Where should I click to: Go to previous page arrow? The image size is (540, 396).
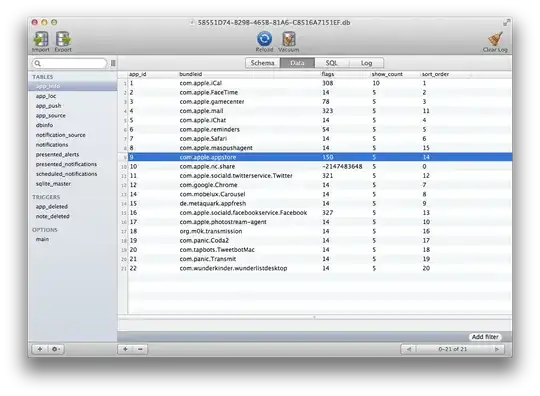point(409,349)
